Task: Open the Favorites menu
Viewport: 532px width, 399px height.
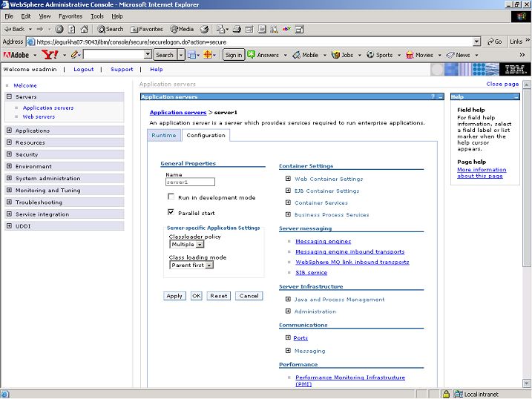Action: click(70, 16)
